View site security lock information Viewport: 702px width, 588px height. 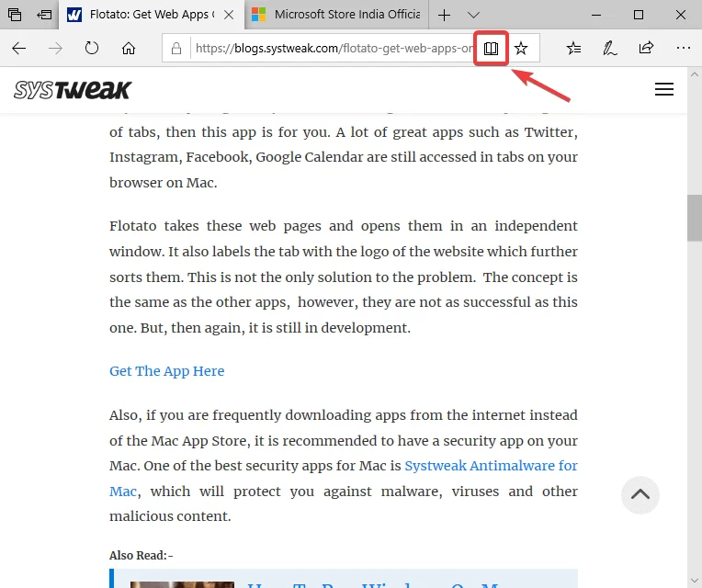[x=176, y=48]
